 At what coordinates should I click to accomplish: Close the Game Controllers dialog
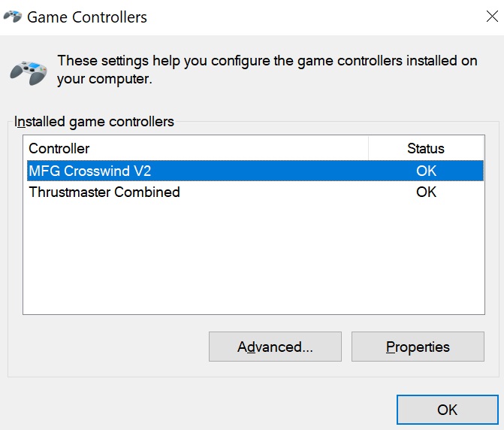pyautogui.click(x=492, y=16)
